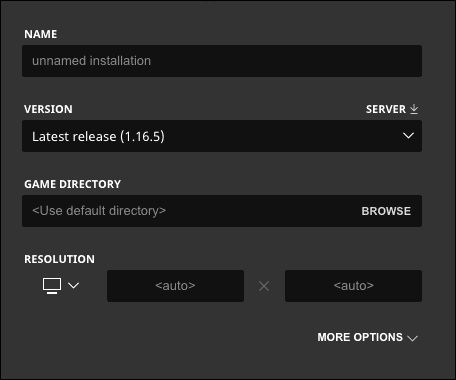The image size is (456, 380).
Task: Focus the right auto resolution height field
Action: [x=353, y=286]
